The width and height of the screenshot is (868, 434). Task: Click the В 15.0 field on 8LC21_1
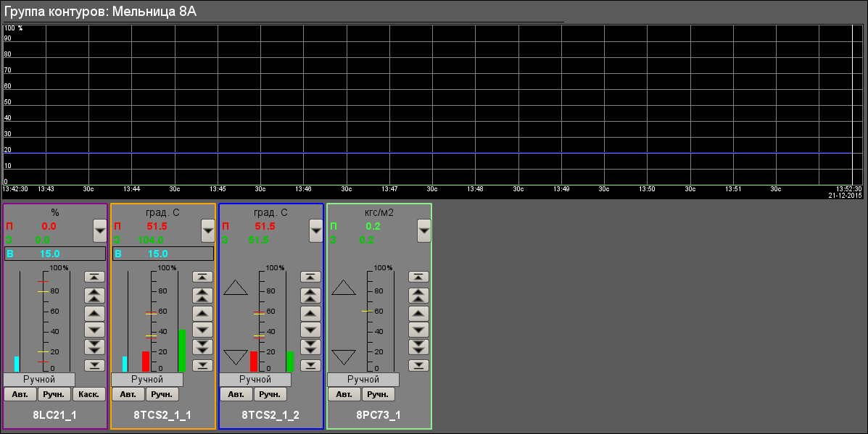pos(55,254)
